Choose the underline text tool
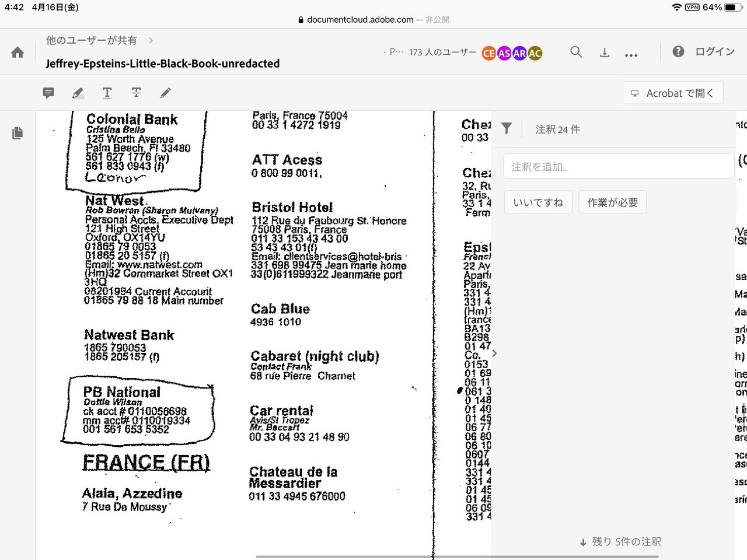This screenshot has width=747, height=560. [x=107, y=93]
